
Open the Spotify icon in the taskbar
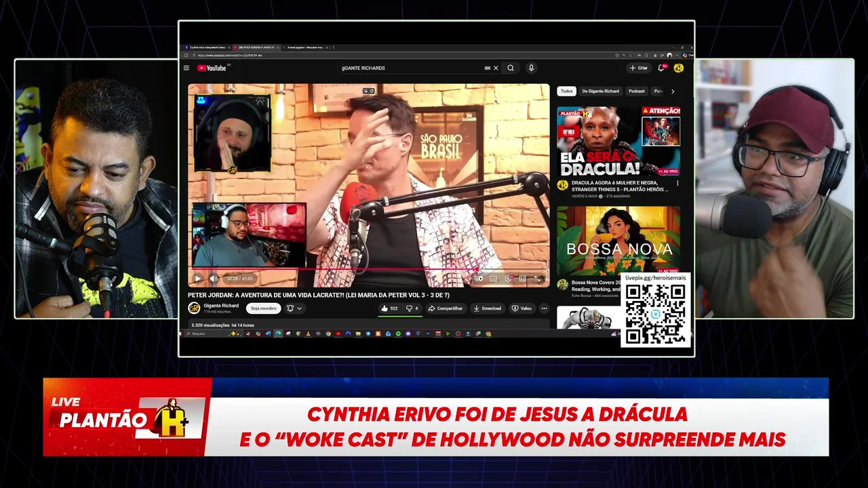click(x=398, y=333)
